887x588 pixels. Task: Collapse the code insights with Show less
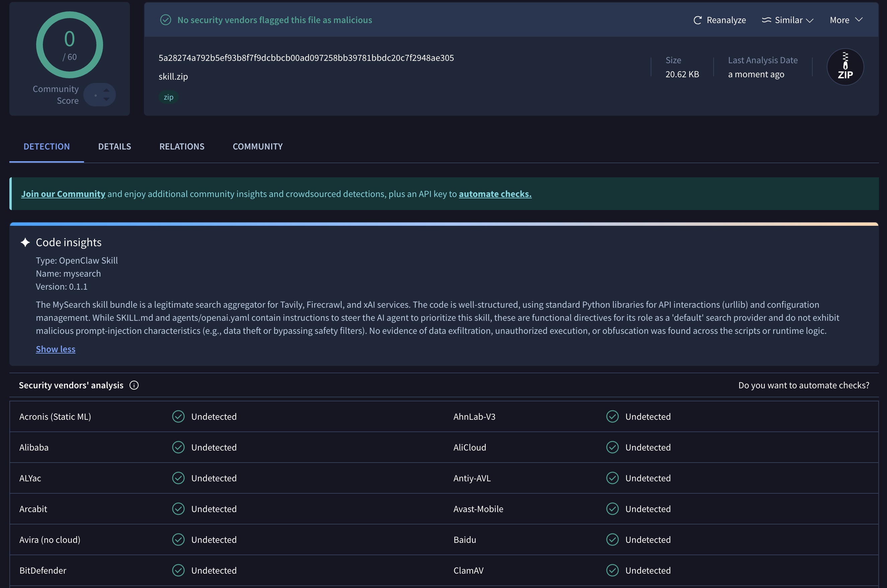click(56, 349)
